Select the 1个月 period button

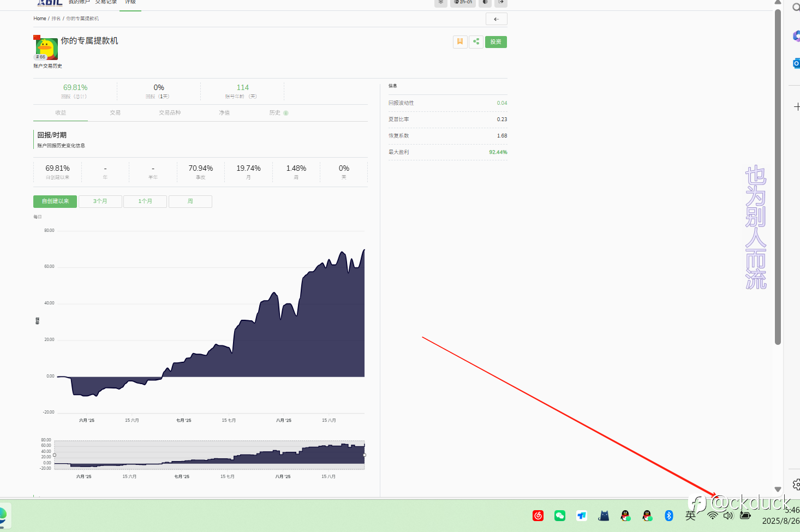(x=145, y=201)
